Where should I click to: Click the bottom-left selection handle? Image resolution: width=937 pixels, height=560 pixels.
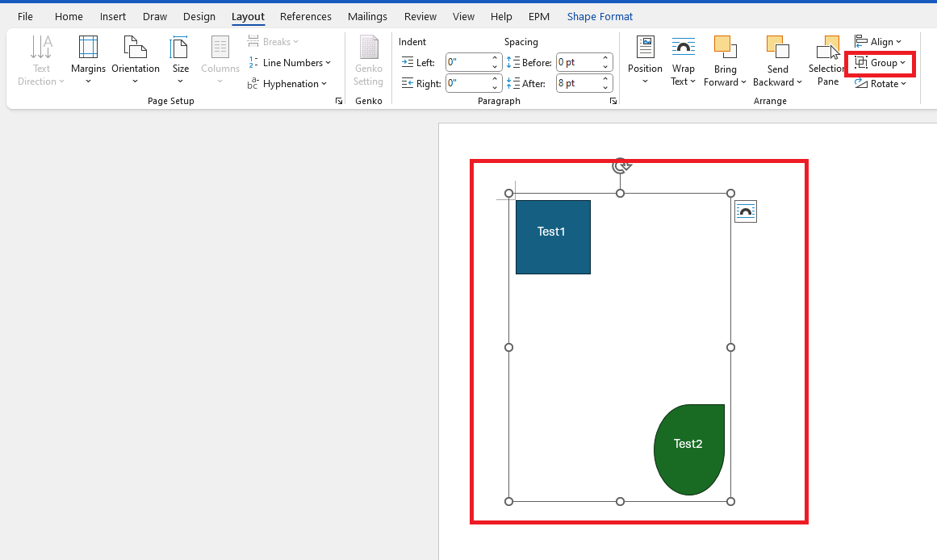(x=509, y=501)
